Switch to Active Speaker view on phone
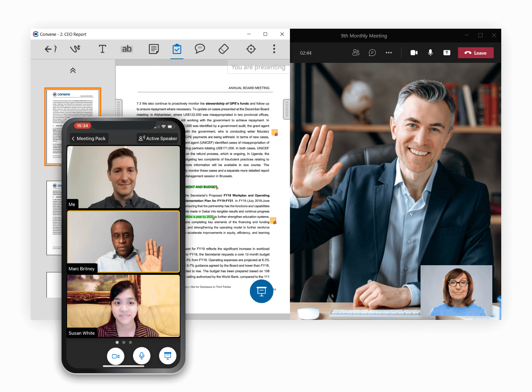Image resolution: width=532 pixels, height=392 pixels. (x=158, y=138)
